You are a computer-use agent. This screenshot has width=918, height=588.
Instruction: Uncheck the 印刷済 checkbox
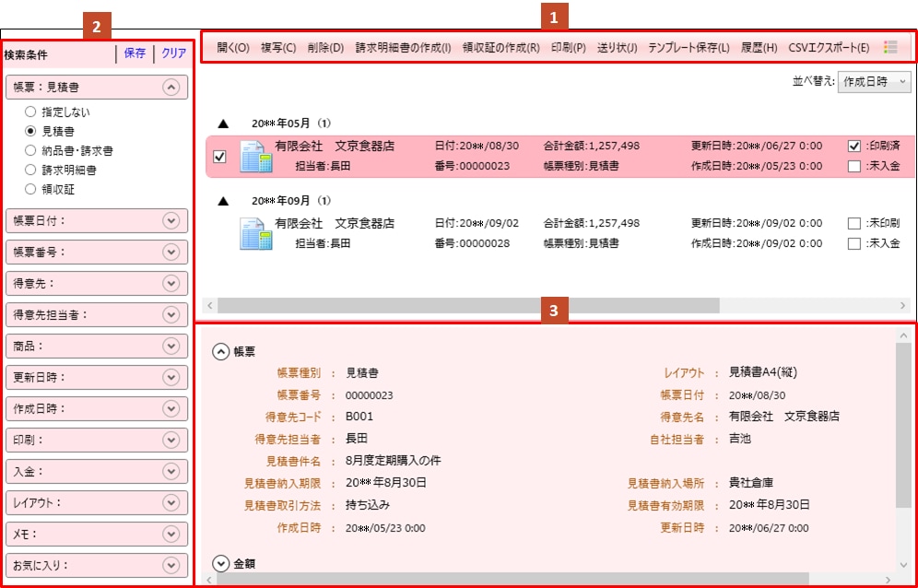coord(853,146)
